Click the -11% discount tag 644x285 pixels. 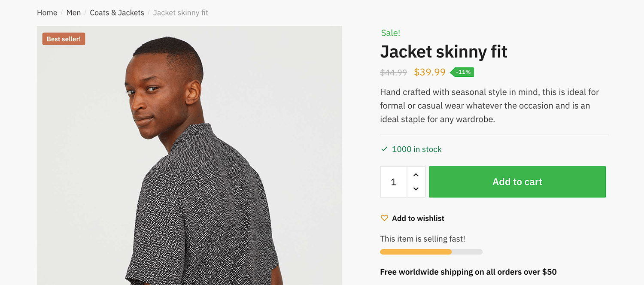click(x=463, y=72)
